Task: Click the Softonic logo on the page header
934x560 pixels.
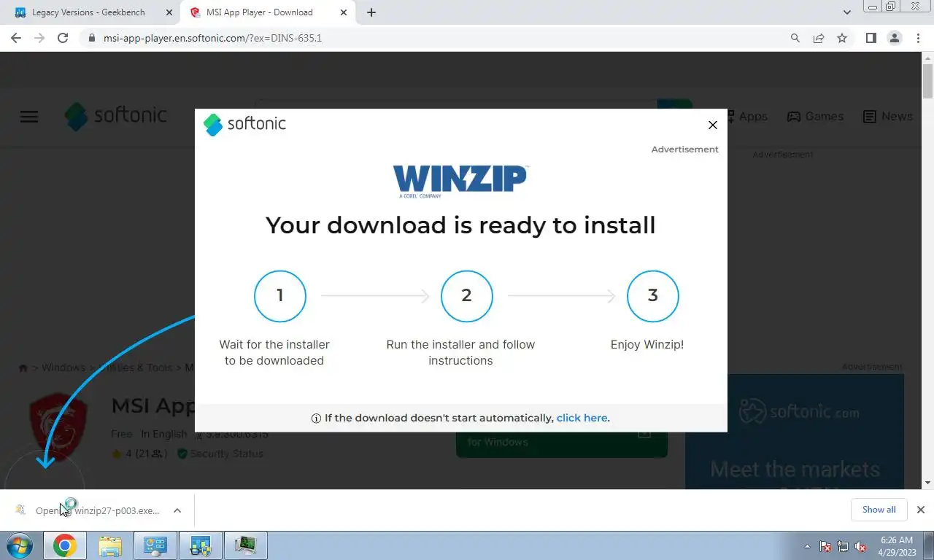Action: (115, 116)
